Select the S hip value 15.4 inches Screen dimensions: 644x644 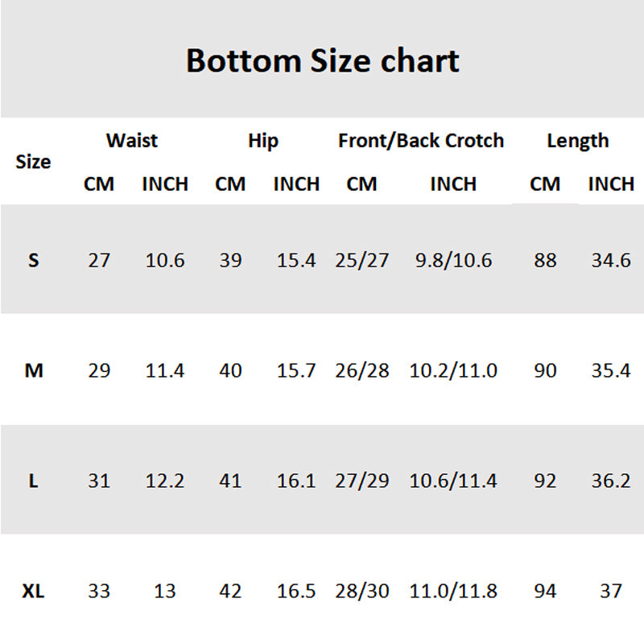[x=296, y=261]
